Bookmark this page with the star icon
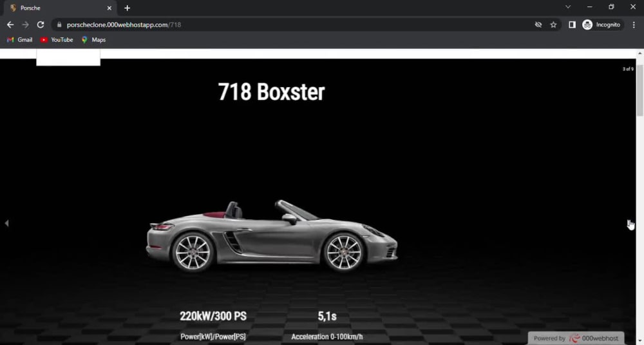The width and height of the screenshot is (644, 345). tap(553, 25)
